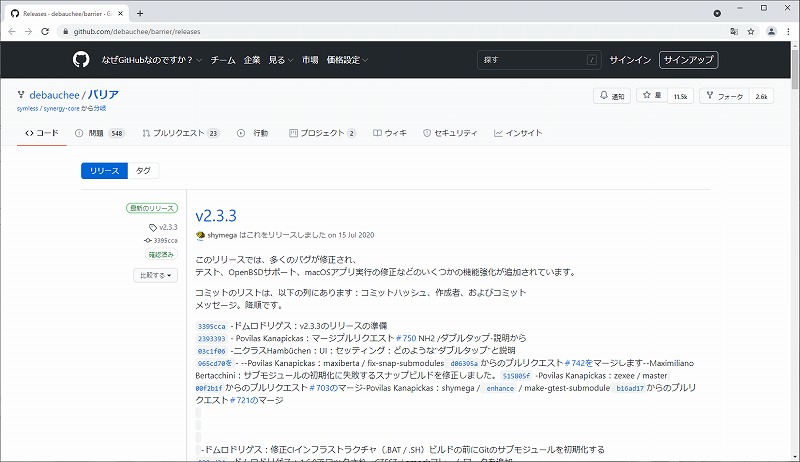Close the Releases browser tab
Screen dimensions: 800x462
pos(121,14)
